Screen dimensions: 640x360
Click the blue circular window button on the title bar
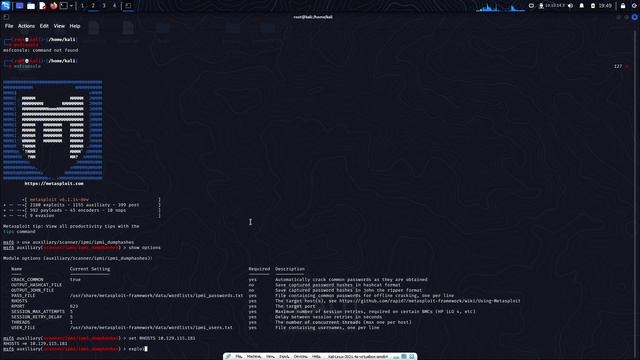pyautogui.click(x=635, y=17)
